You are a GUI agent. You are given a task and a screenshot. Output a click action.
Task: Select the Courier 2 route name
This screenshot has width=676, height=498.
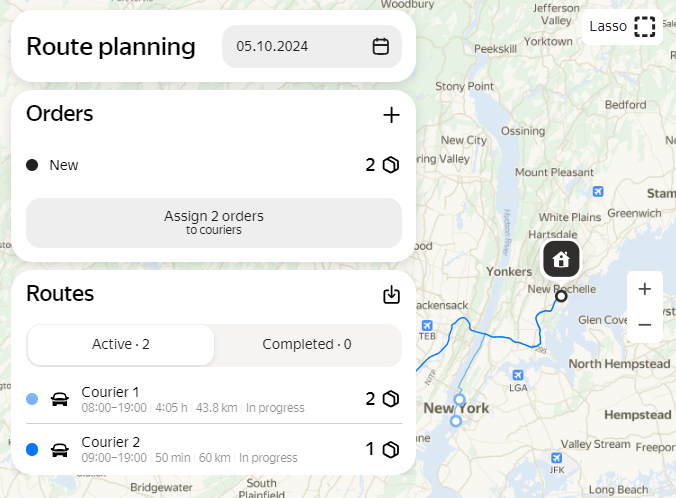tap(110, 442)
